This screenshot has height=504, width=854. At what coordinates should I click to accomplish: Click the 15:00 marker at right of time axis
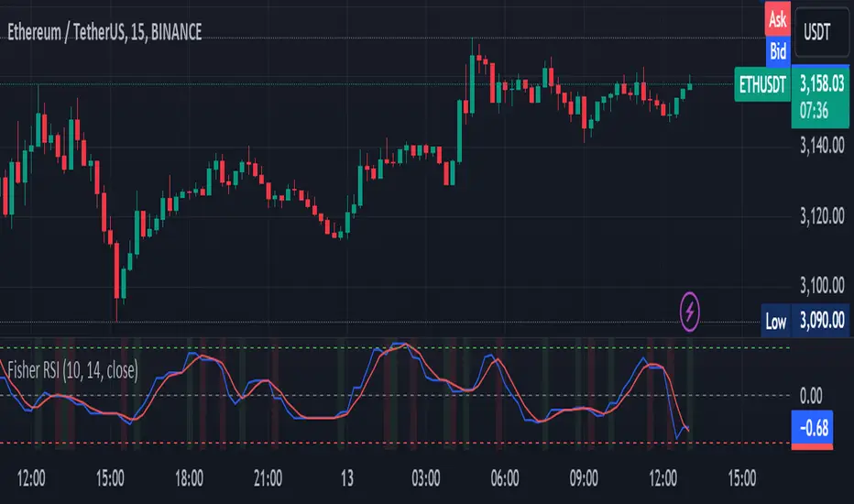click(742, 478)
